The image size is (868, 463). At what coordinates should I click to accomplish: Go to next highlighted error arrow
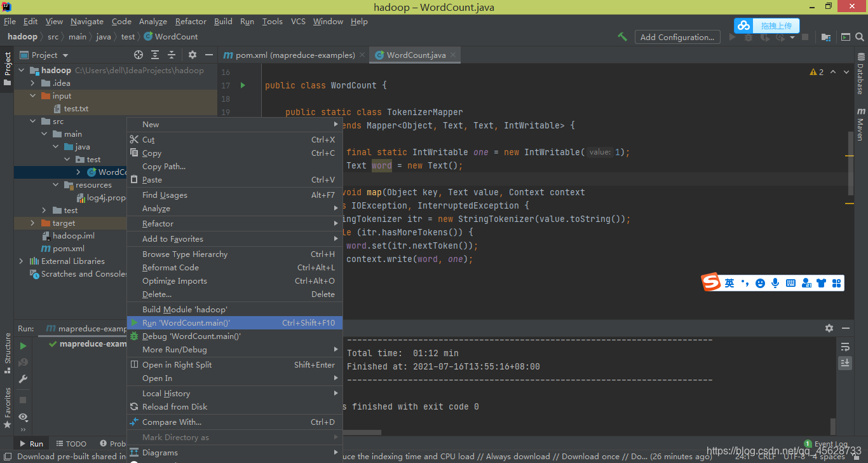pyautogui.click(x=846, y=72)
